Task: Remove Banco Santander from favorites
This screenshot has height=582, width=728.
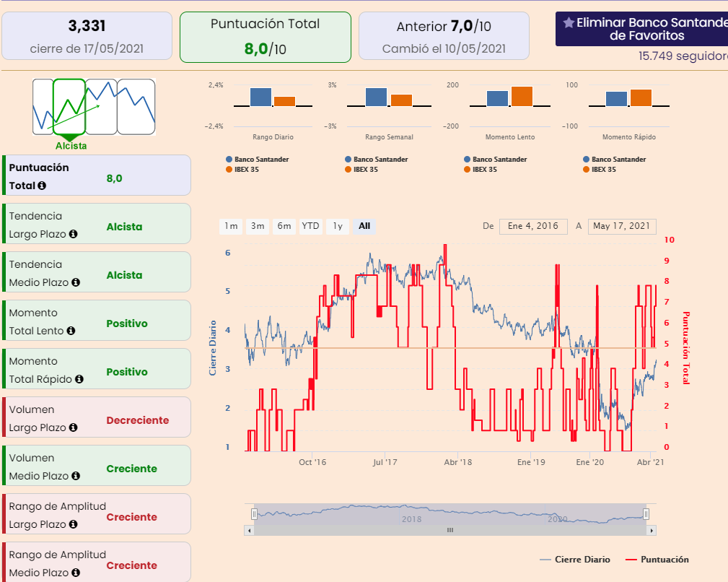Action: coord(643,29)
